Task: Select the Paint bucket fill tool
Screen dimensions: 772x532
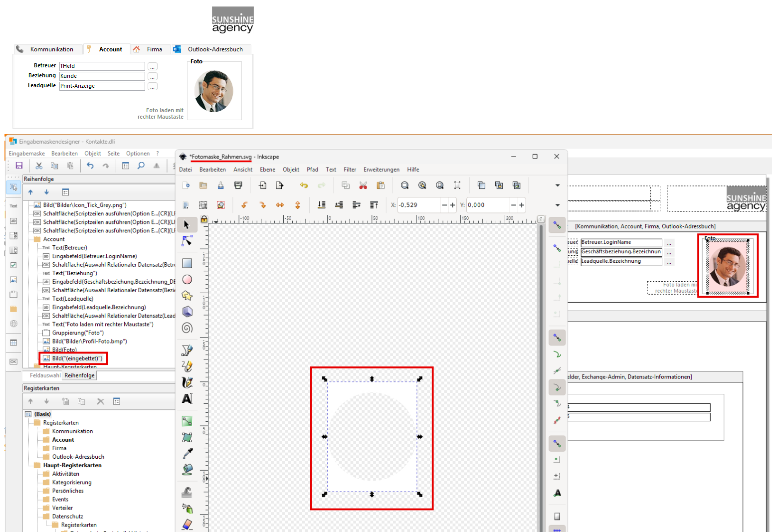Action: [x=187, y=470]
